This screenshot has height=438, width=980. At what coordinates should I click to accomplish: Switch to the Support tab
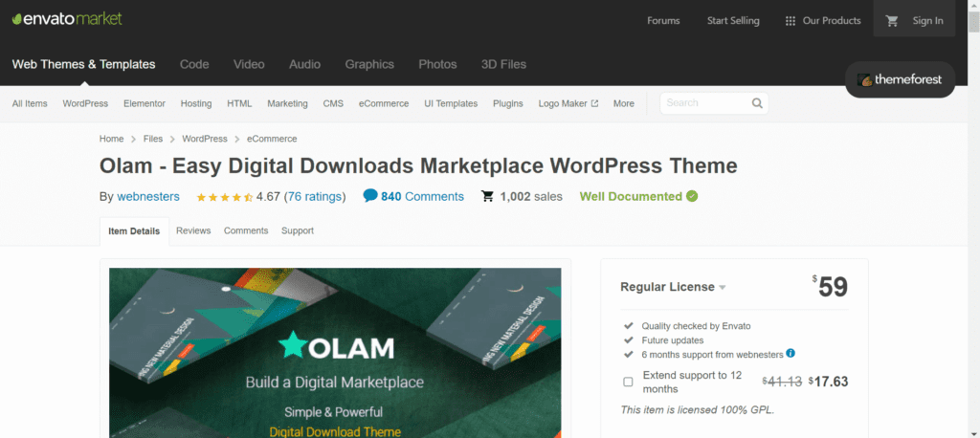[x=298, y=230]
